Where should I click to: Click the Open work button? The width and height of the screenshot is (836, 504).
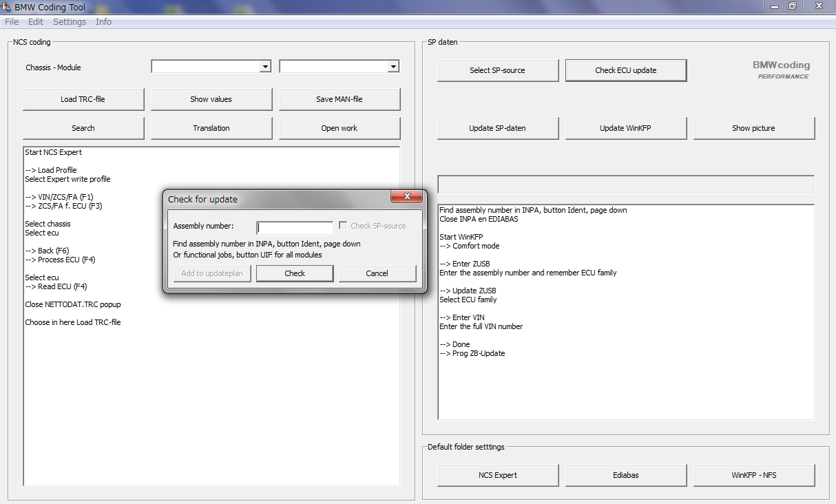(339, 128)
